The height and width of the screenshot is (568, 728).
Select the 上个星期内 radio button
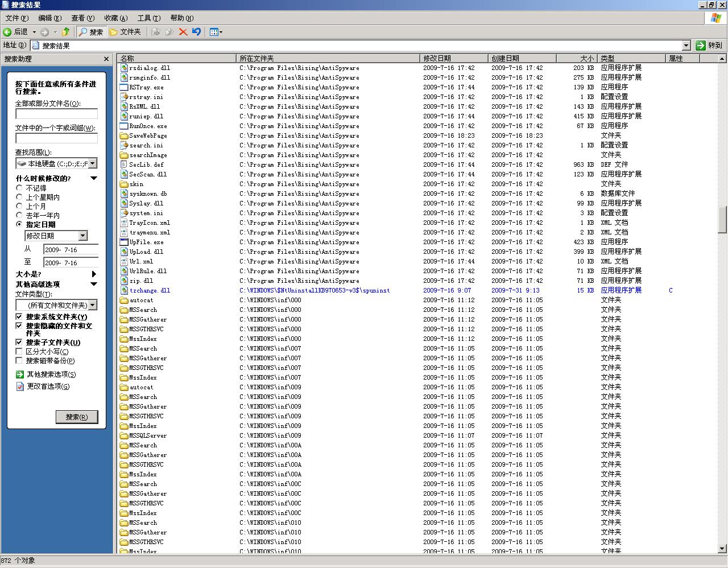click(19, 197)
